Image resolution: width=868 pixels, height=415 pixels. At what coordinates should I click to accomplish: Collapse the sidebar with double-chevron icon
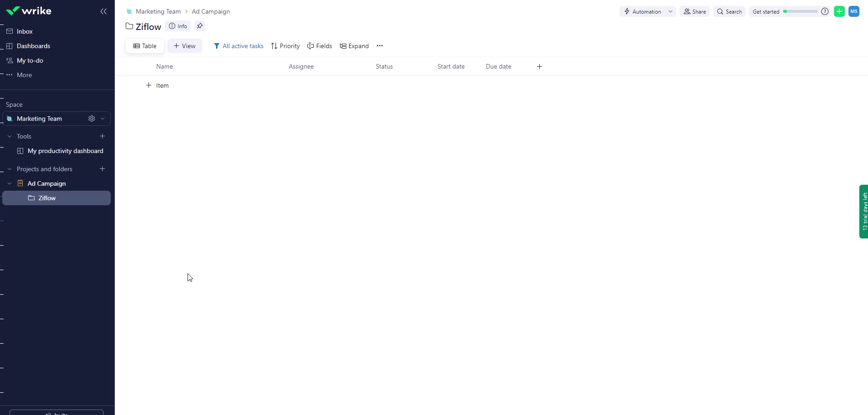(104, 11)
